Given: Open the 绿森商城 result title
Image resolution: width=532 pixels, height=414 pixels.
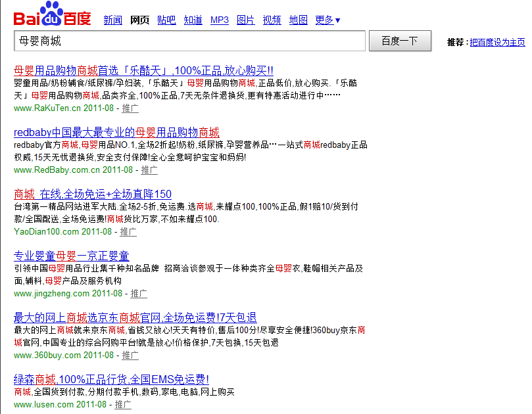Looking at the screenshot, I should coord(111,379).
